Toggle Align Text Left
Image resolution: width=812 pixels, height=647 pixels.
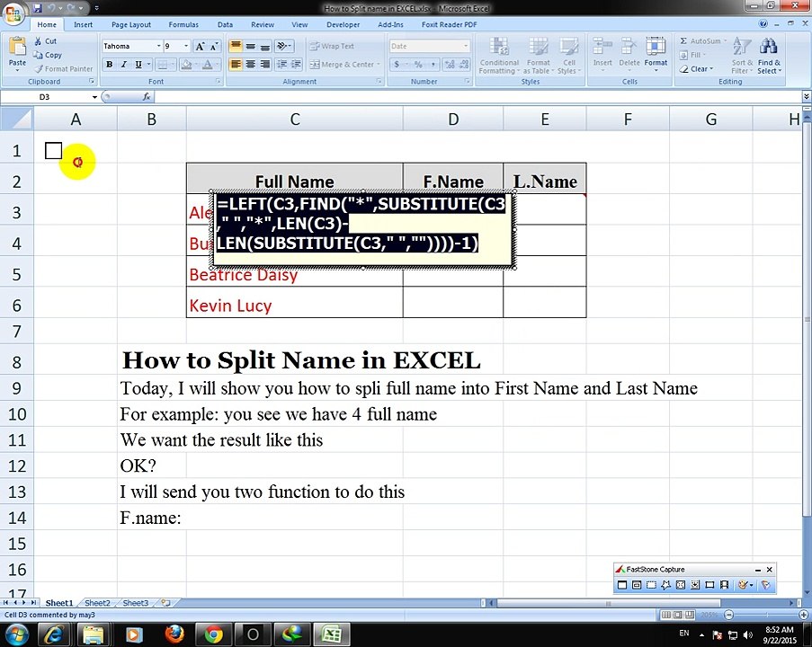(236, 64)
